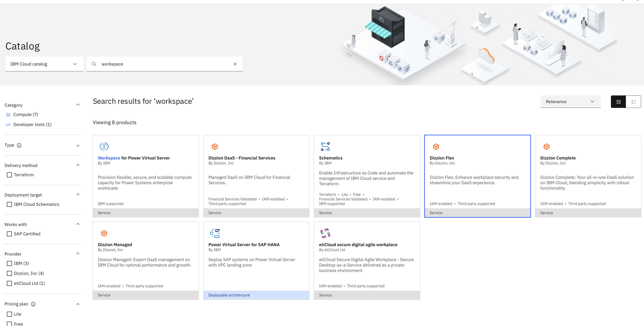Click Workspace for Power Virtual Server icon
The height and width of the screenshot is (326, 644).
[x=104, y=146]
